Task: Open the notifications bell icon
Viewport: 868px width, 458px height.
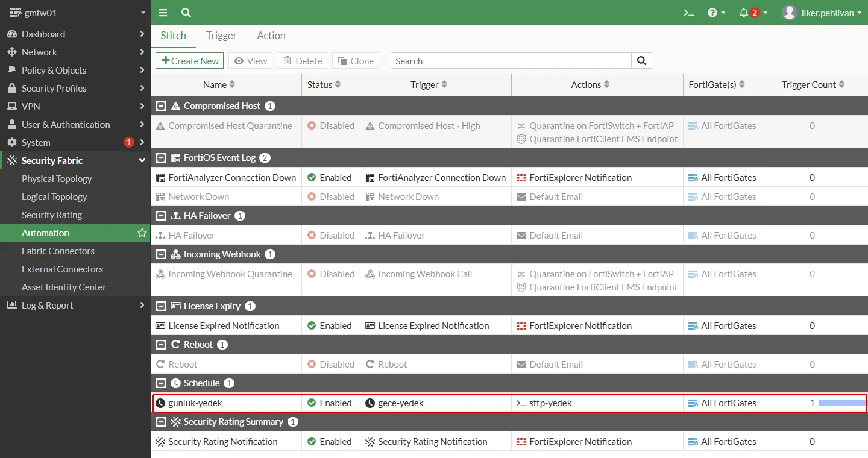Action: click(744, 13)
